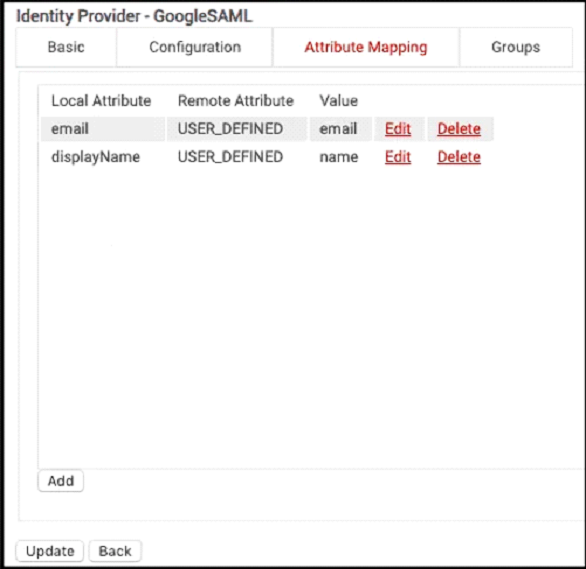Click the Back button
This screenshot has width=586, height=569.
pyautogui.click(x=115, y=551)
